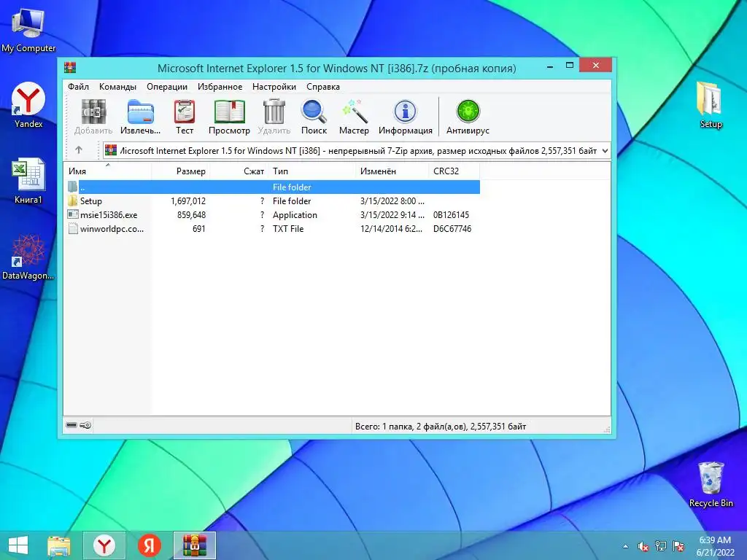The image size is (747, 560).
Task: Click date cell 12/14/2014 6:2...
Action: [x=391, y=228]
